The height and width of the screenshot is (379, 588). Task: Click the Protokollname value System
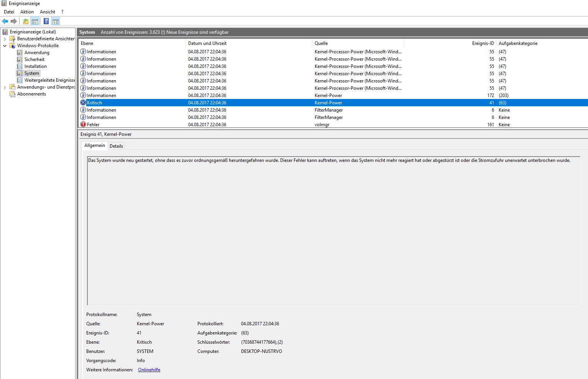tap(144, 315)
